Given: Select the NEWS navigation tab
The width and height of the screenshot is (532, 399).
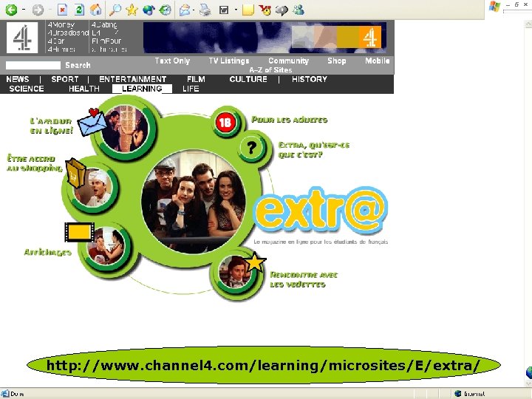Looking at the screenshot, I should (x=18, y=79).
